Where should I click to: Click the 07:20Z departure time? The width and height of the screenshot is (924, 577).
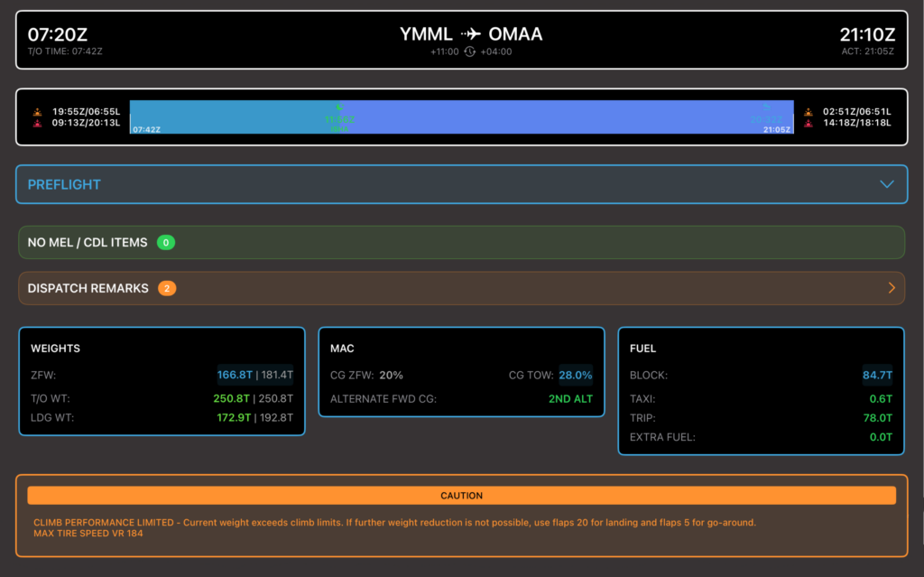coord(58,35)
